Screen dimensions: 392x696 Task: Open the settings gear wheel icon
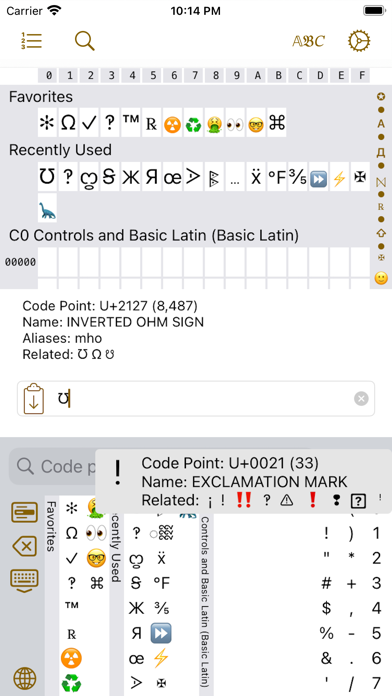coord(359,41)
